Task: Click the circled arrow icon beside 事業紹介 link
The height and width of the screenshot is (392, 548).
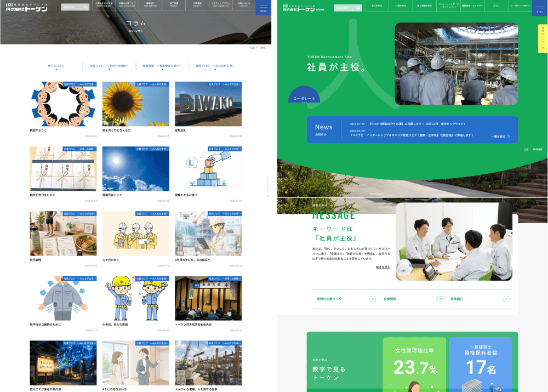Action: pos(506,299)
